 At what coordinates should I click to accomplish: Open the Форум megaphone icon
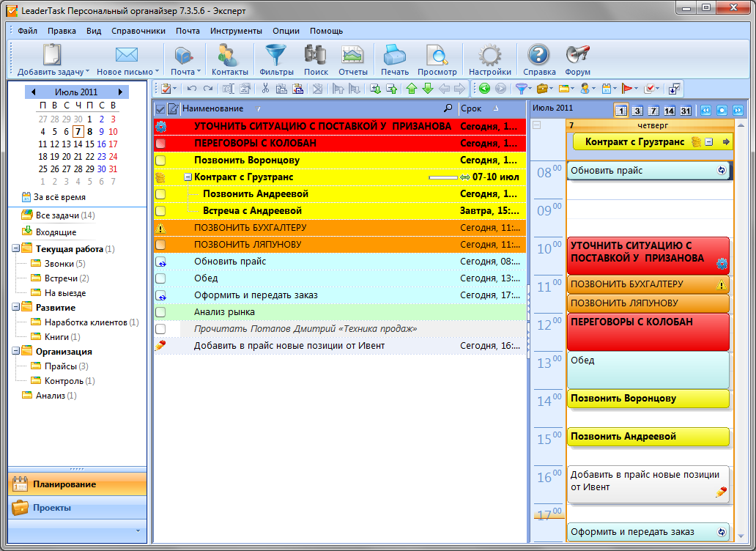pos(577,54)
